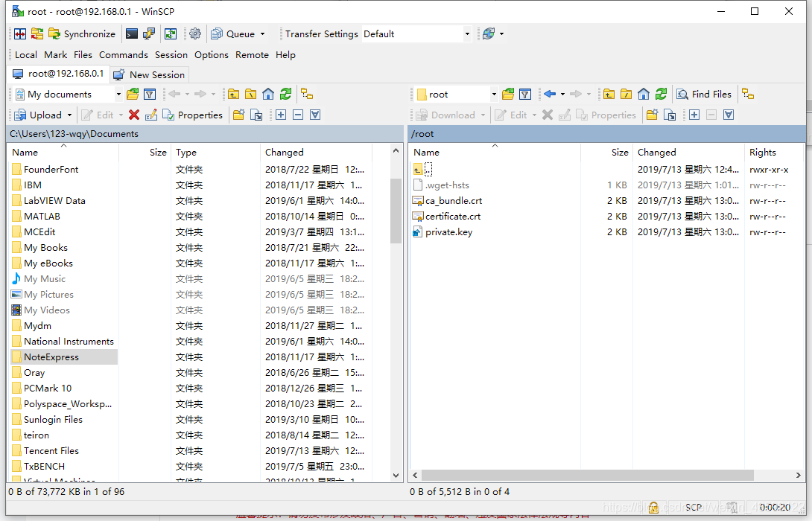Open the Commands menu
This screenshot has height=521, width=812.
coord(123,55)
